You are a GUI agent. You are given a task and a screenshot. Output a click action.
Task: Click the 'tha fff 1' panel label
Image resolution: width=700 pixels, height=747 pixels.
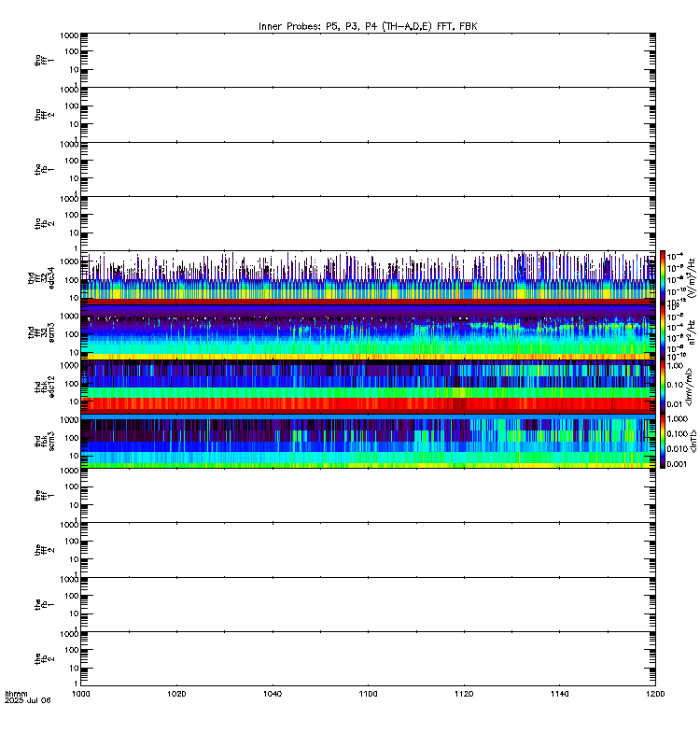[44, 60]
